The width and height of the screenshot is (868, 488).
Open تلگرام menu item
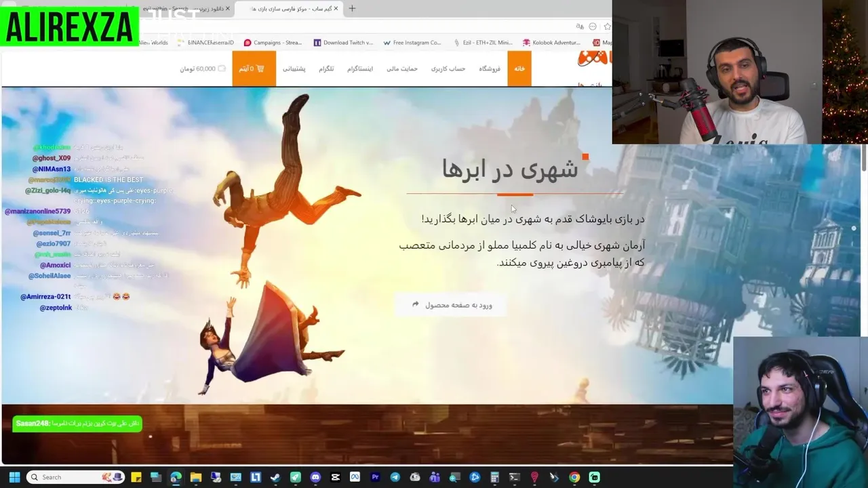coord(326,68)
